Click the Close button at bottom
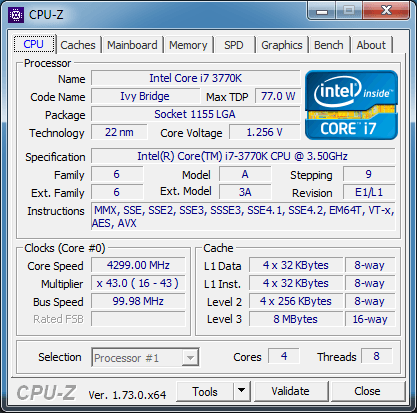Screen dimensions: 417x413 [367, 391]
